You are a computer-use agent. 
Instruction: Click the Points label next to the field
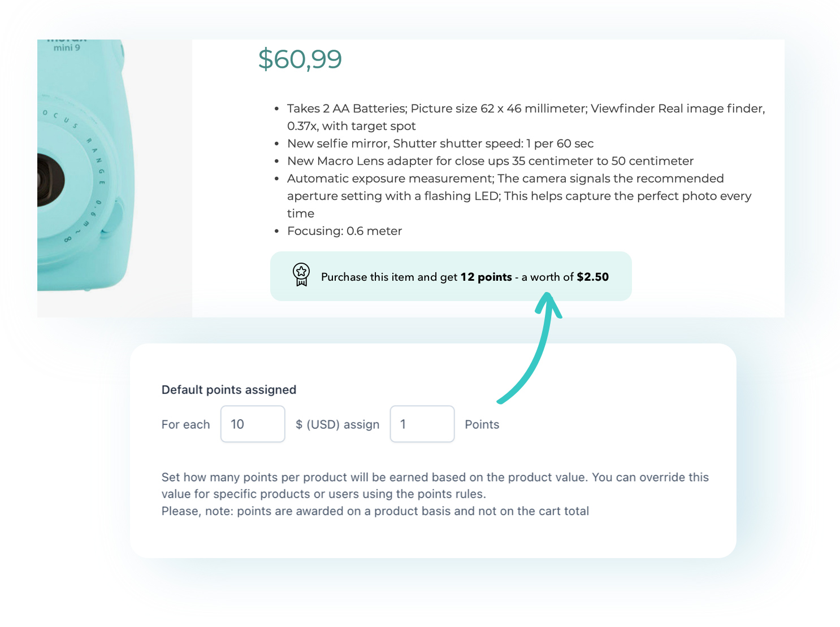482,424
